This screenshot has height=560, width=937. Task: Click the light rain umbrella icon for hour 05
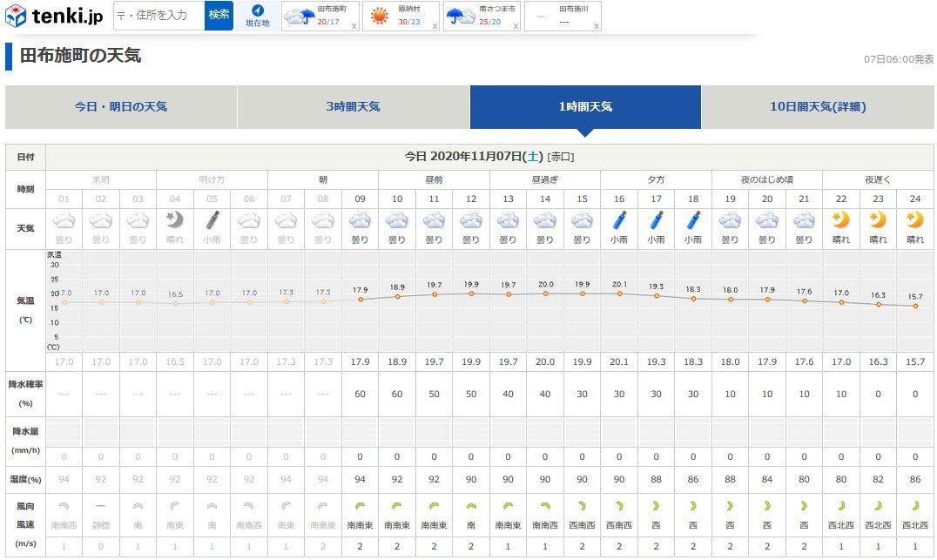coord(212,220)
